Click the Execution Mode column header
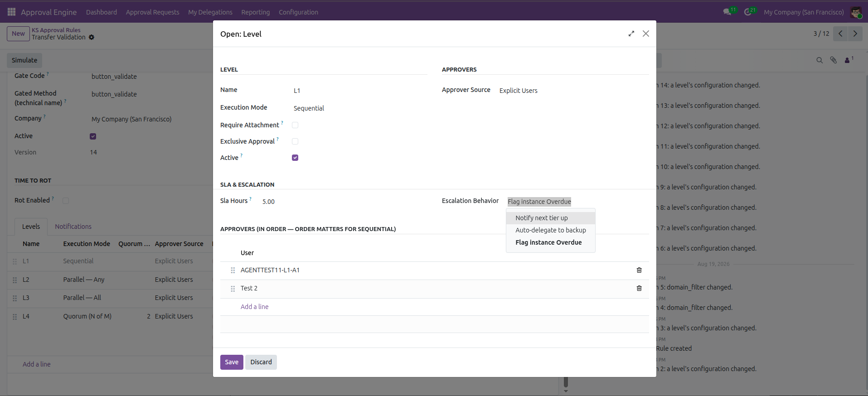 (x=87, y=244)
